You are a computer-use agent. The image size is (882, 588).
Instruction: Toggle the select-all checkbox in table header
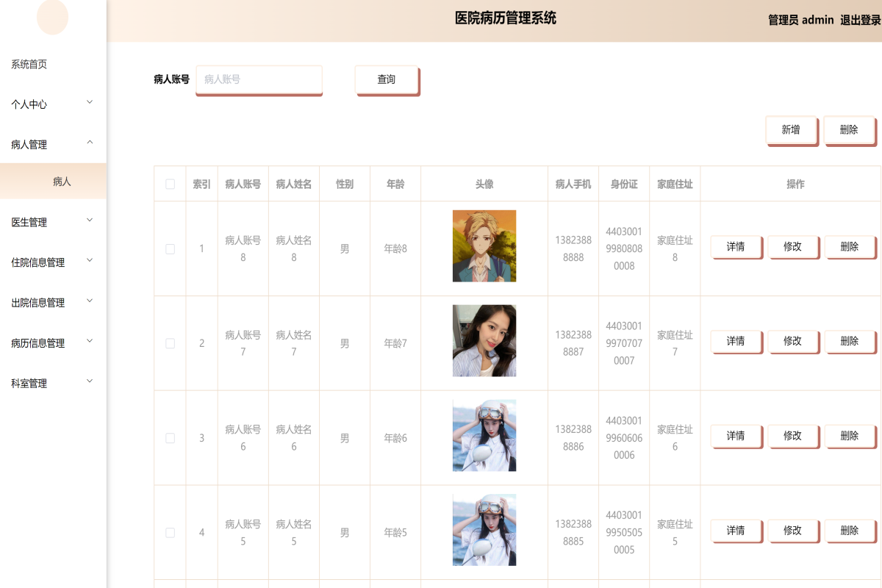pos(170,184)
